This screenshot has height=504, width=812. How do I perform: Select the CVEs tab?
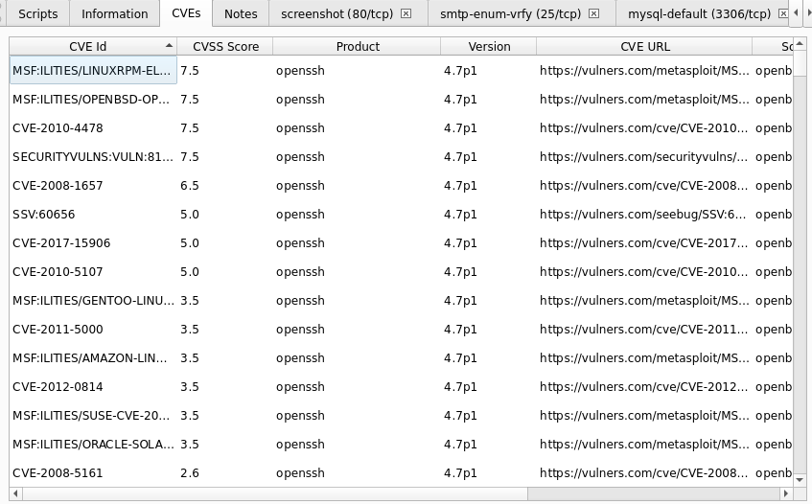[186, 13]
